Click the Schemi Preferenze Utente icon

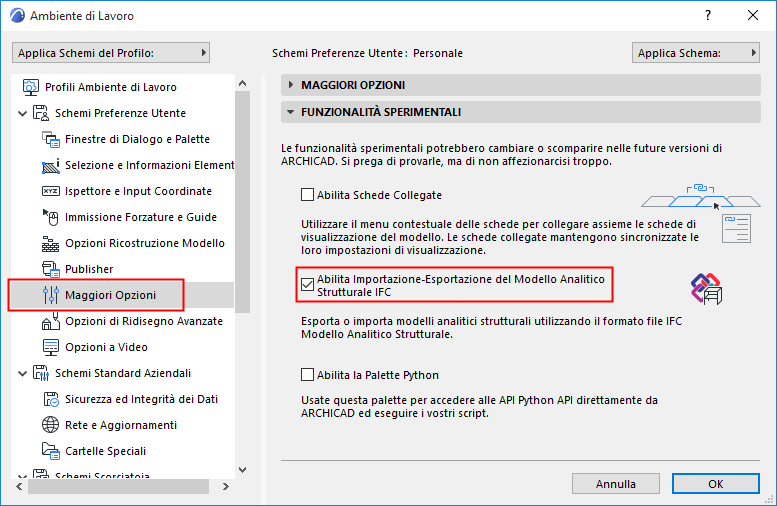point(41,113)
